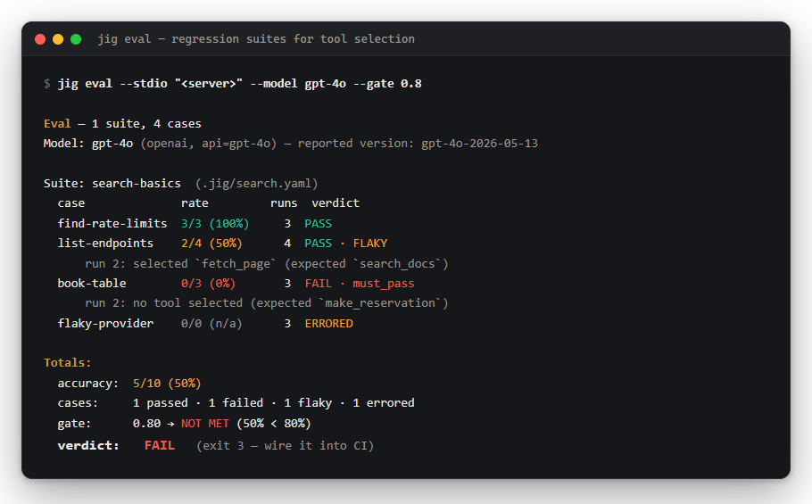Click the bold 'verdict:' label

[88, 445]
